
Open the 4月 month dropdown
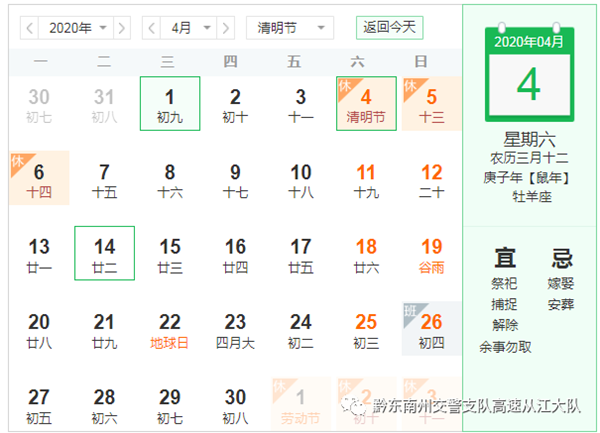[x=187, y=28]
